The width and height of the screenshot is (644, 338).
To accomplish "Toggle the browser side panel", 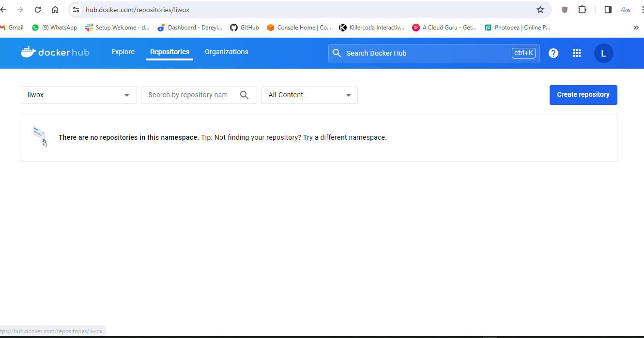I will click(x=608, y=10).
